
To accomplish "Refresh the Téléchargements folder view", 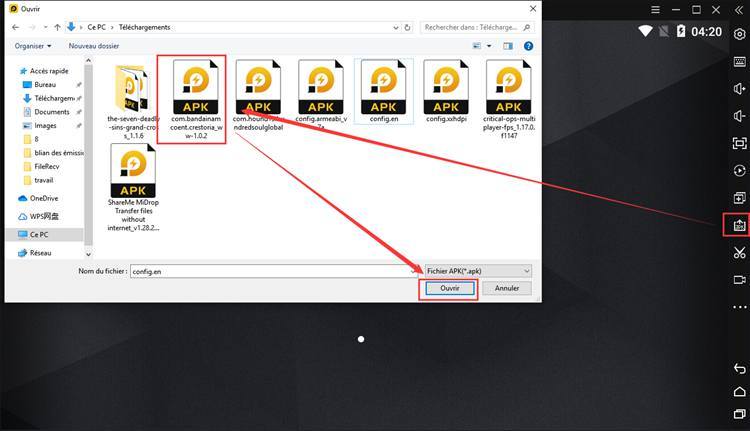I will [407, 27].
